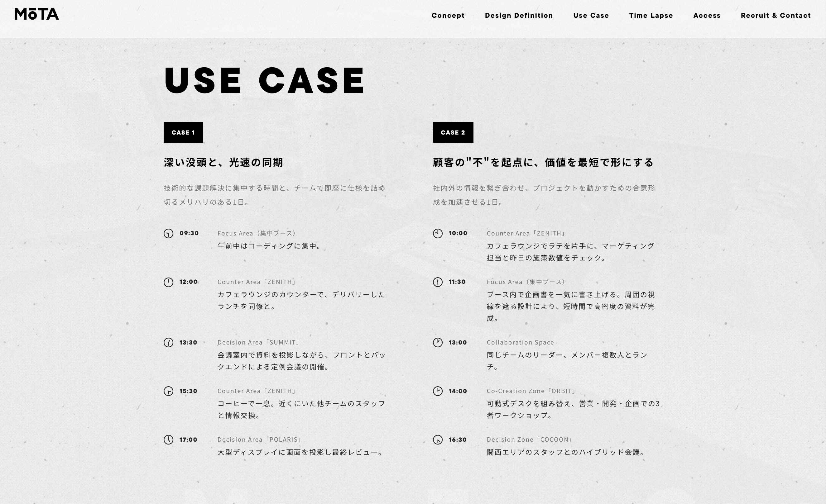The image size is (826, 504).
Task: Select Use Case in navigation
Action: click(591, 15)
